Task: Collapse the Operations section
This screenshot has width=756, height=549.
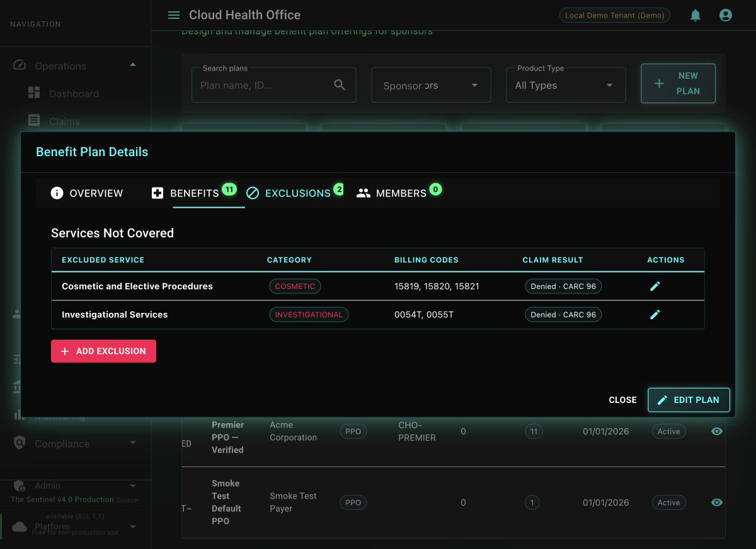Action: pyautogui.click(x=133, y=65)
